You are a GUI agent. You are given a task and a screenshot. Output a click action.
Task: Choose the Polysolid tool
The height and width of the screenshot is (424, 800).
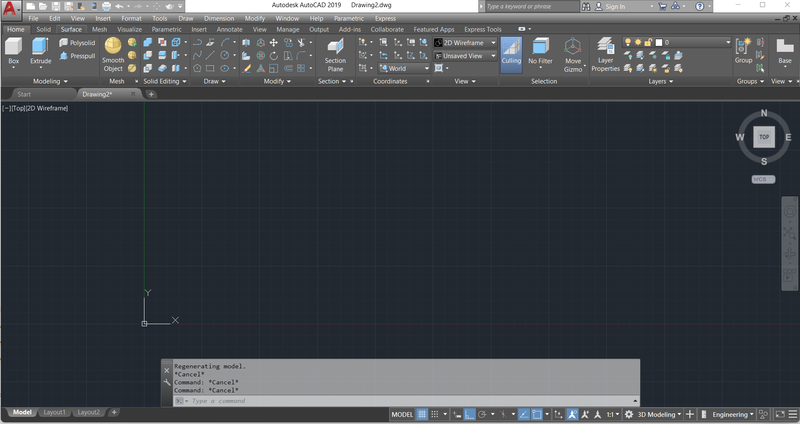point(78,43)
